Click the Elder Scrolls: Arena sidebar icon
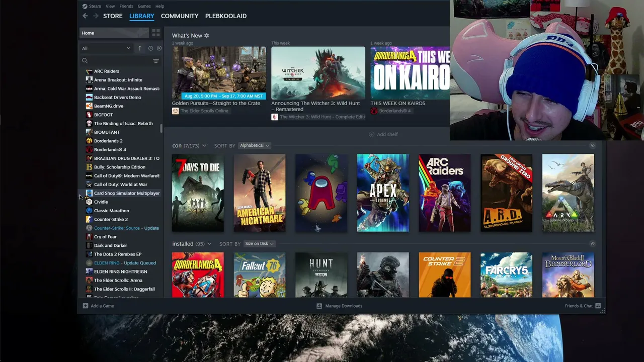Viewport: 644px width, 362px height. (89, 281)
